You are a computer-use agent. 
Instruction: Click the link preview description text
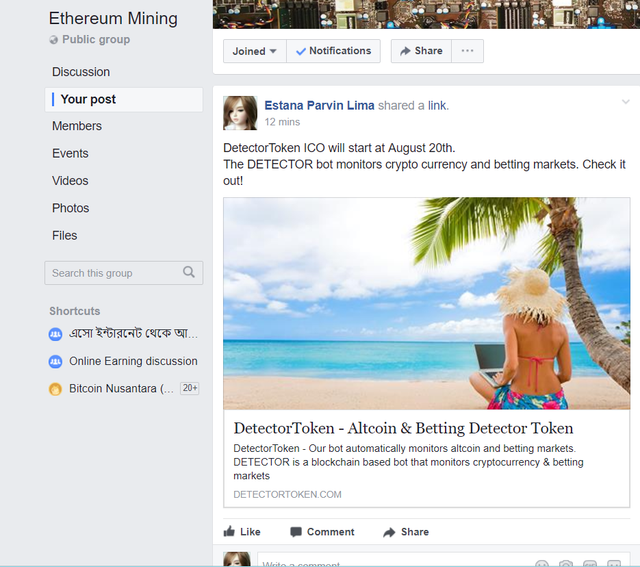(x=409, y=462)
